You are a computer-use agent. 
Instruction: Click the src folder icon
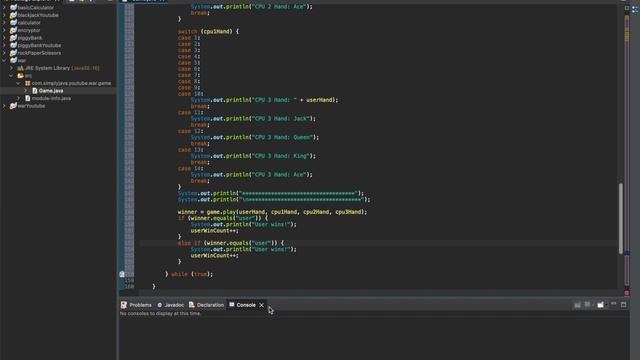click(20, 76)
